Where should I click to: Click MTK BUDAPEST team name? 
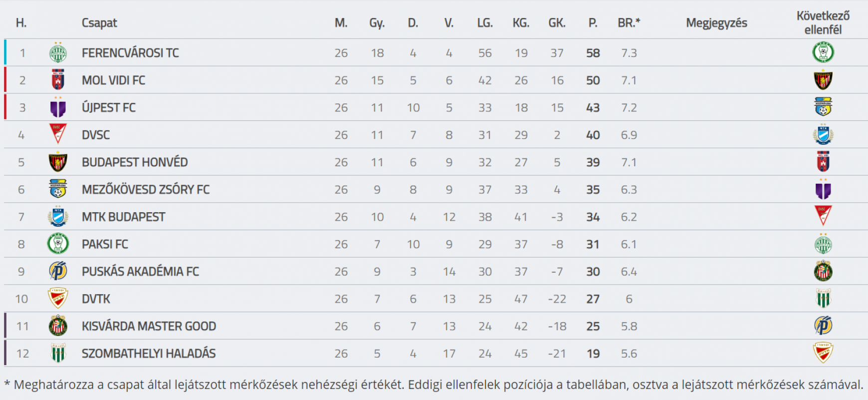pyautogui.click(x=123, y=217)
